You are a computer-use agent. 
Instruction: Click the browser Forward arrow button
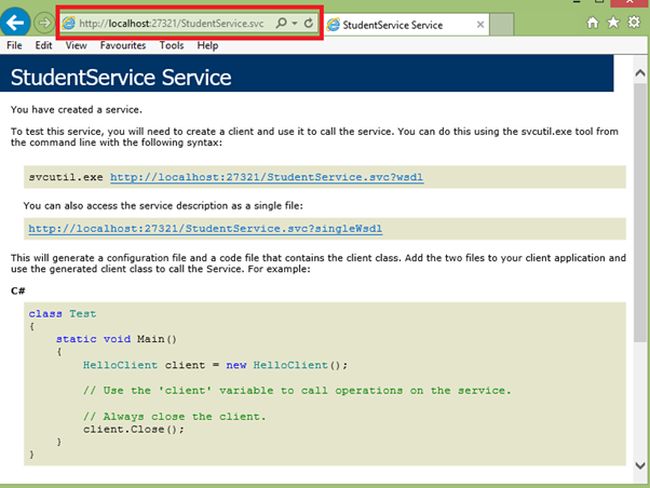point(44,23)
